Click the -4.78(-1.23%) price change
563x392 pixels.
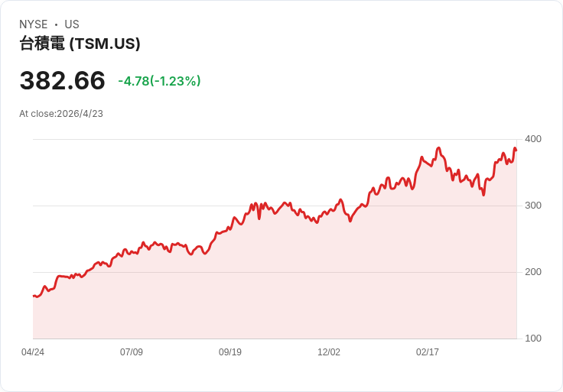click(x=159, y=81)
